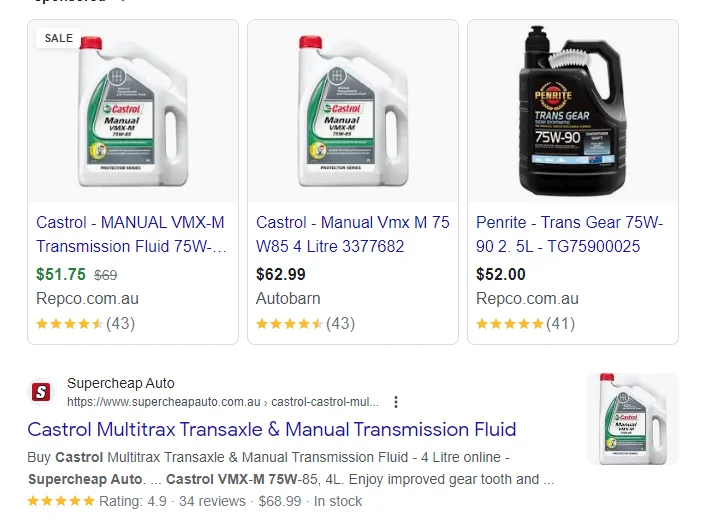
Task: Open the Supercheap Auto result thumbnail image
Action: click(x=633, y=419)
